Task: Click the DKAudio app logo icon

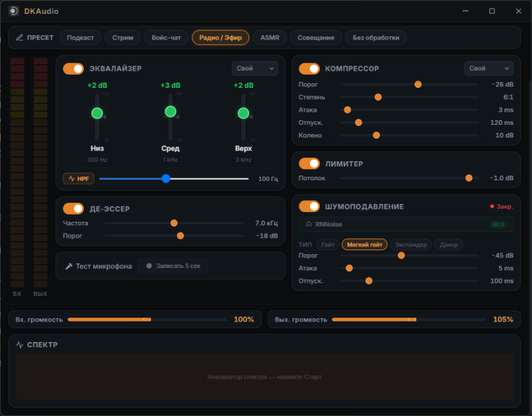Action: [x=14, y=11]
